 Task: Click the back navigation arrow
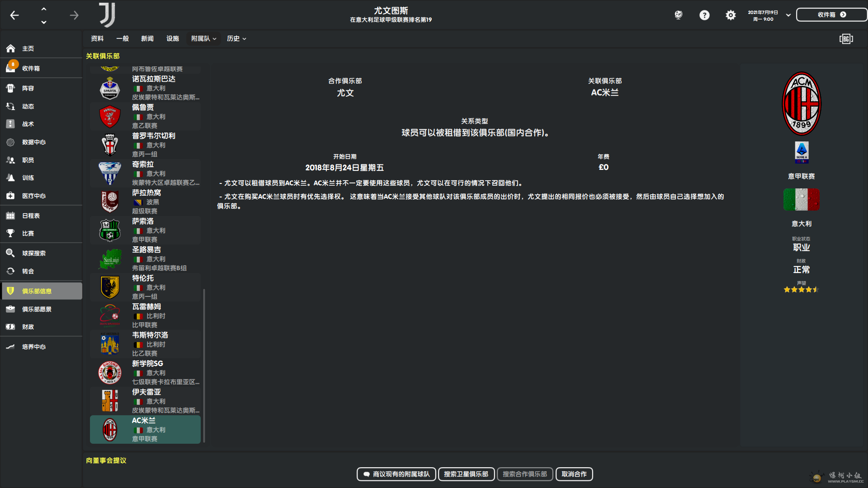pos(14,15)
